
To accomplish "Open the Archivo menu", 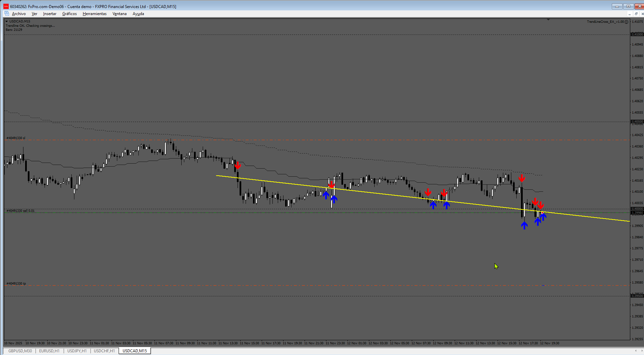I will [19, 14].
